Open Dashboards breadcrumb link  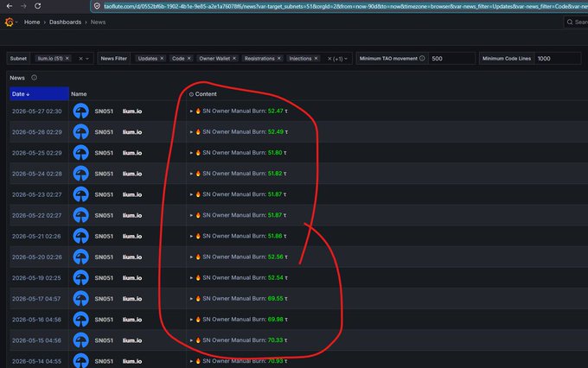(x=65, y=22)
